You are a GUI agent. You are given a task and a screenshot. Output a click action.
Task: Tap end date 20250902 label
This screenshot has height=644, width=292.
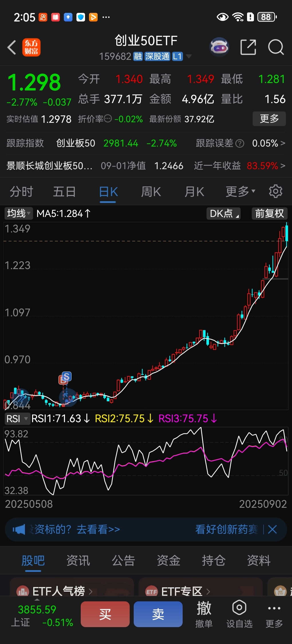tap(263, 504)
